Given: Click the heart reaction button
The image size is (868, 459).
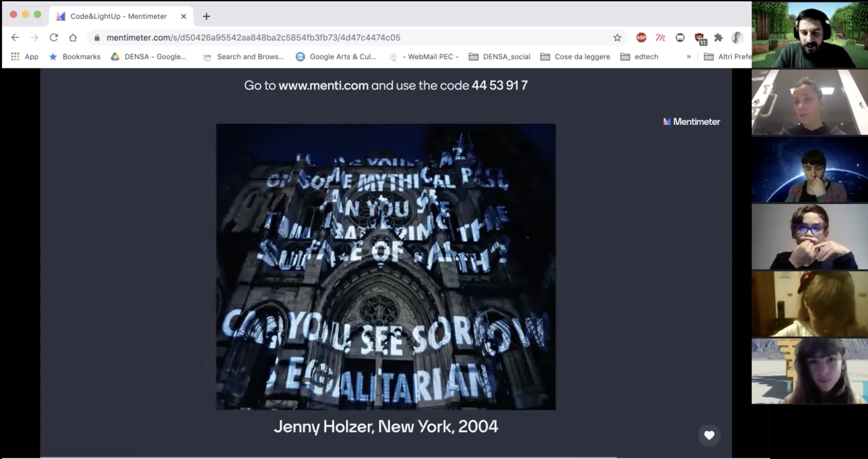Looking at the screenshot, I should click(709, 435).
